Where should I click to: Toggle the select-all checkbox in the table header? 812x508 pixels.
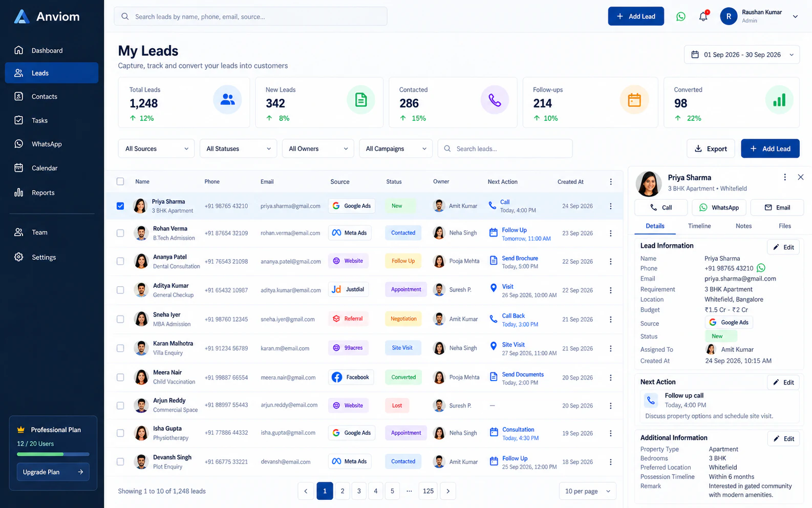(x=120, y=181)
